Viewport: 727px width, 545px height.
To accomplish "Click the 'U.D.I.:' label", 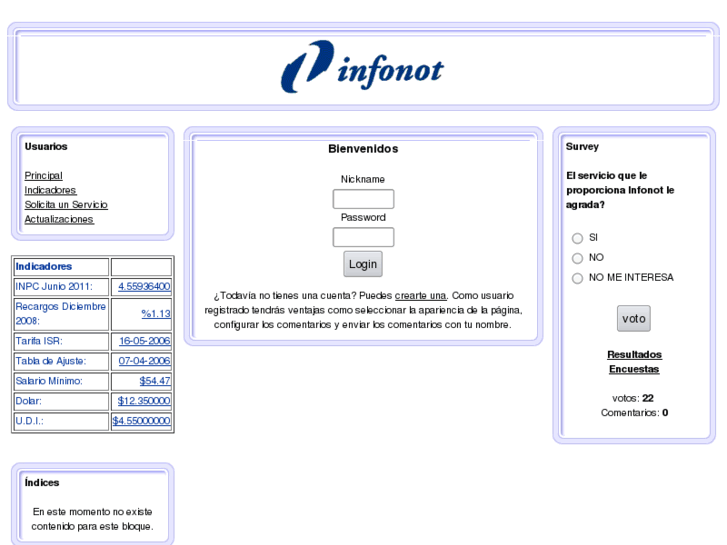I will click(x=29, y=421).
